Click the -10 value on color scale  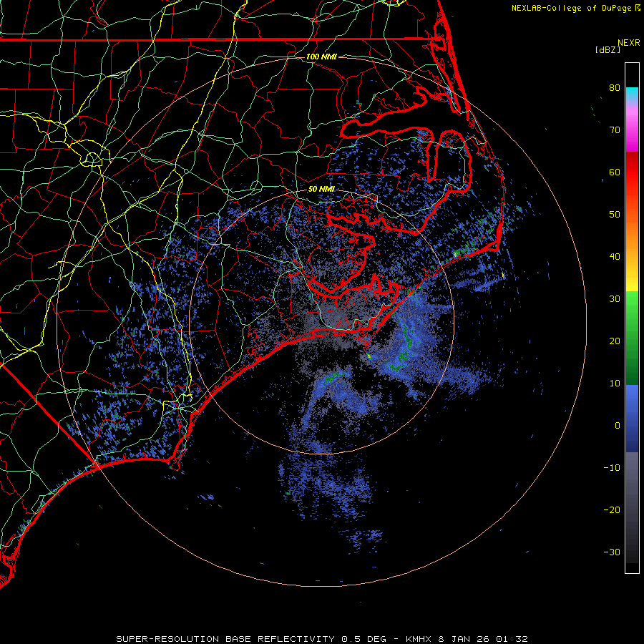[612, 468]
